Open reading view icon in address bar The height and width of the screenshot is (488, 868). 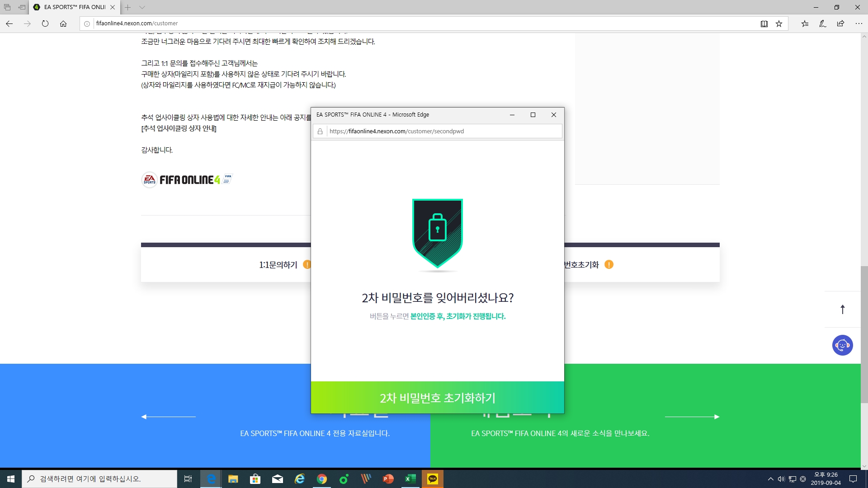(x=764, y=23)
